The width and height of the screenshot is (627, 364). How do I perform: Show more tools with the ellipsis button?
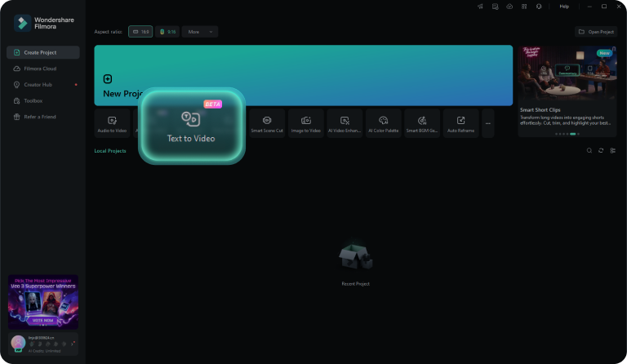point(488,123)
